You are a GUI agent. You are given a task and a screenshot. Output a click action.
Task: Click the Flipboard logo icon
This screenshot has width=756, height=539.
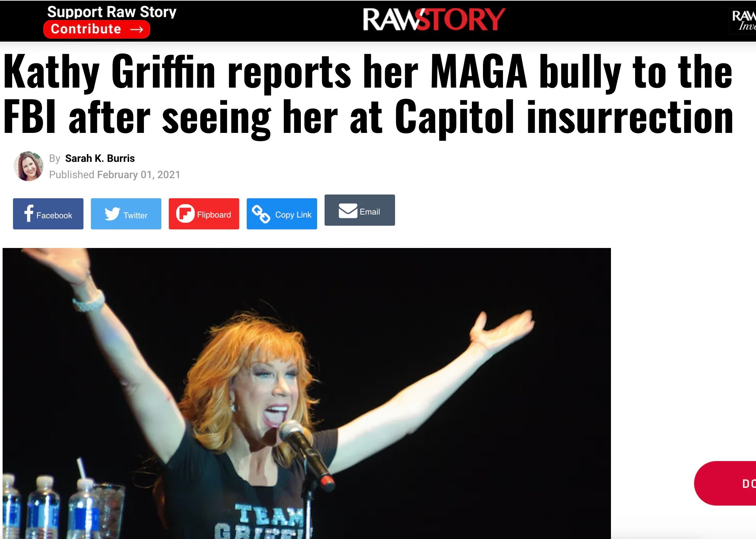(x=185, y=214)
